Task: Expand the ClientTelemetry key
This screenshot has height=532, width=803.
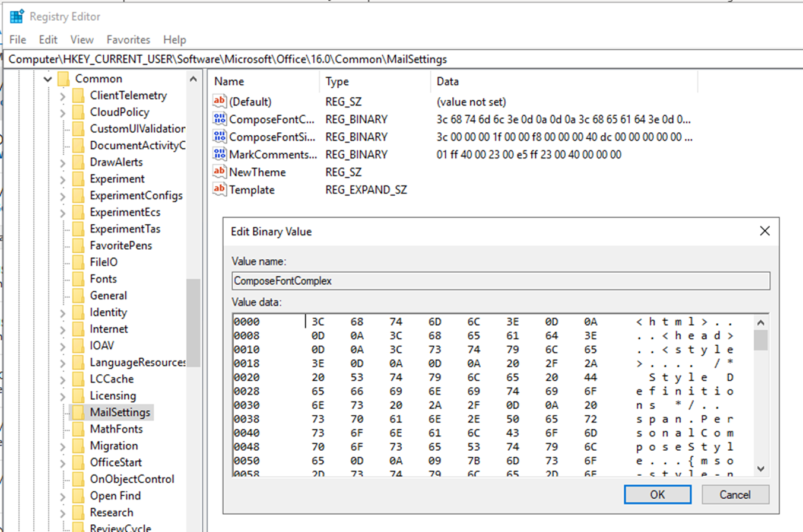Action: (63, 96)
